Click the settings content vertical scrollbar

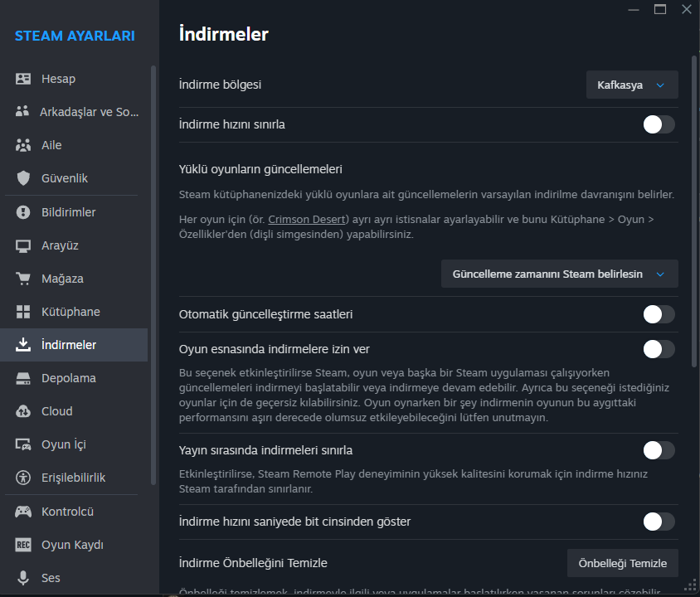(x=694, y=211)
